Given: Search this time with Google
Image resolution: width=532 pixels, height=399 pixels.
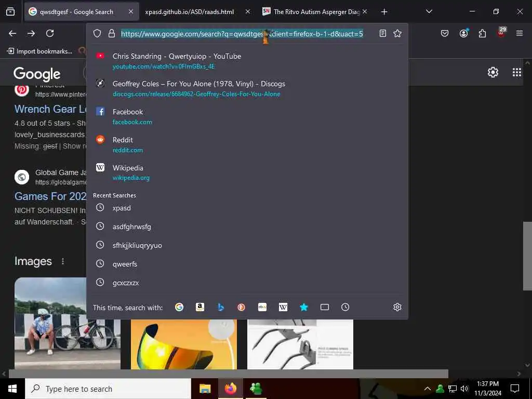Looking at the screenshot, I should [x=179, y=307].
